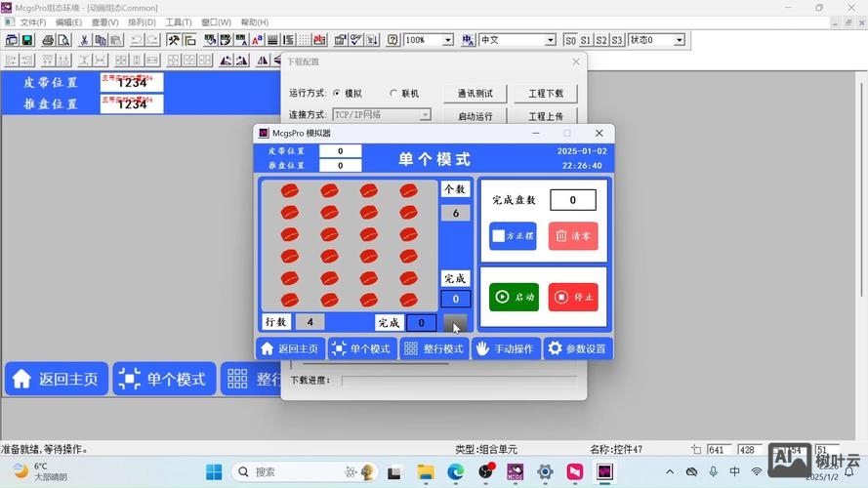Image resolution: width=868 pixels, height=488 pixels.
Task: Click the taskbar 搜索 search box
Action: (x=305, y=472)
